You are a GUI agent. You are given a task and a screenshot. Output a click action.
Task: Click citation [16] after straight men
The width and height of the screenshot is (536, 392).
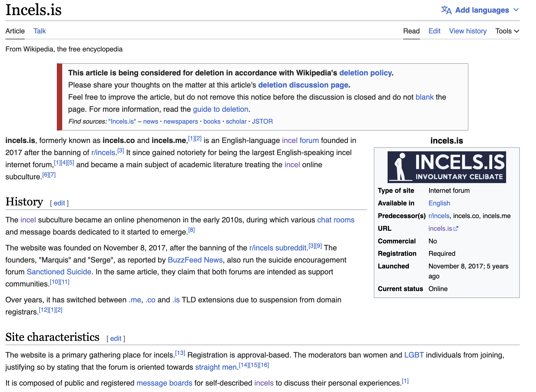[x=264, y=365]
